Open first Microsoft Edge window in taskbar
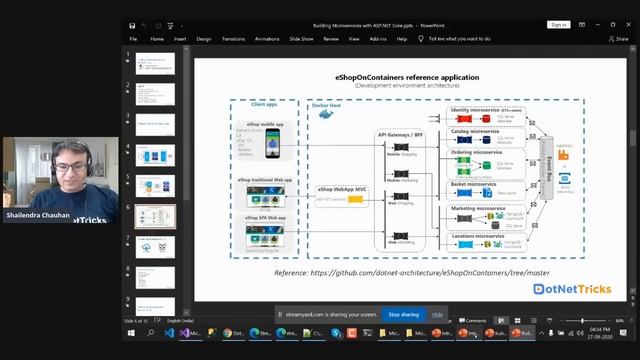Viewport: 640px width, 360px height. pos(260,333)
